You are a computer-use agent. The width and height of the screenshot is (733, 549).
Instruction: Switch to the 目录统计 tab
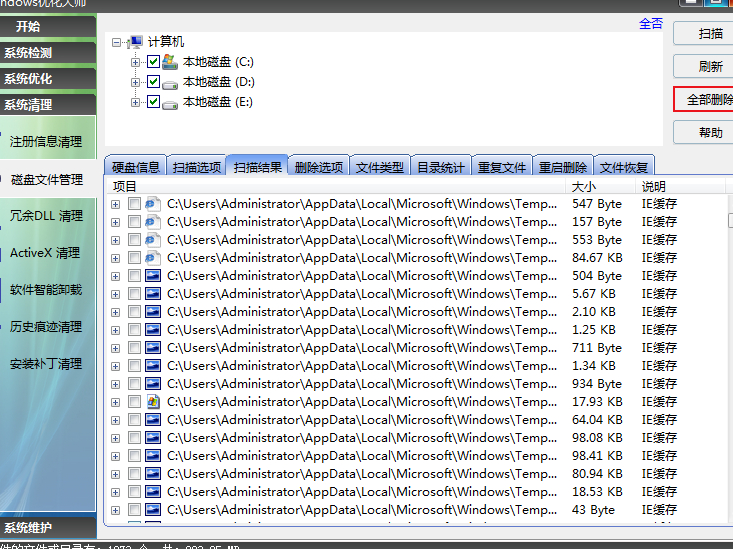pos(441,166)
